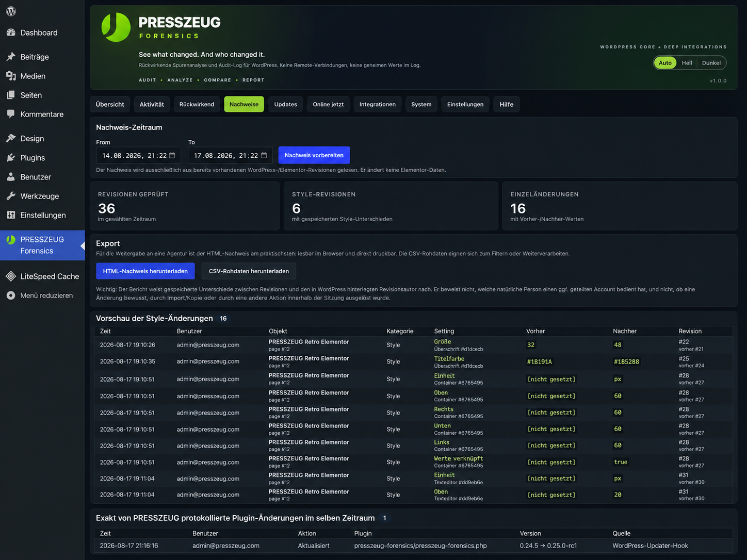Open the System tab

[x=421, y=104]
